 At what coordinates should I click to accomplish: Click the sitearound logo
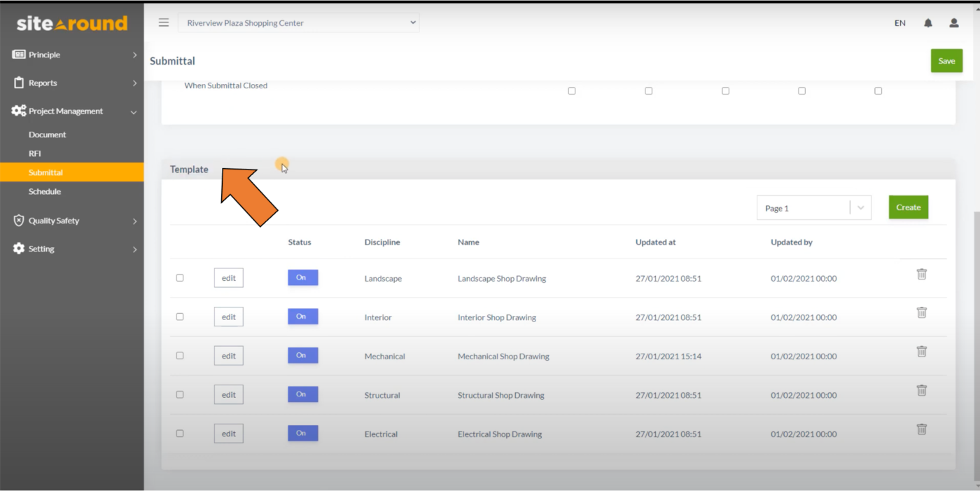pos(72,24)
